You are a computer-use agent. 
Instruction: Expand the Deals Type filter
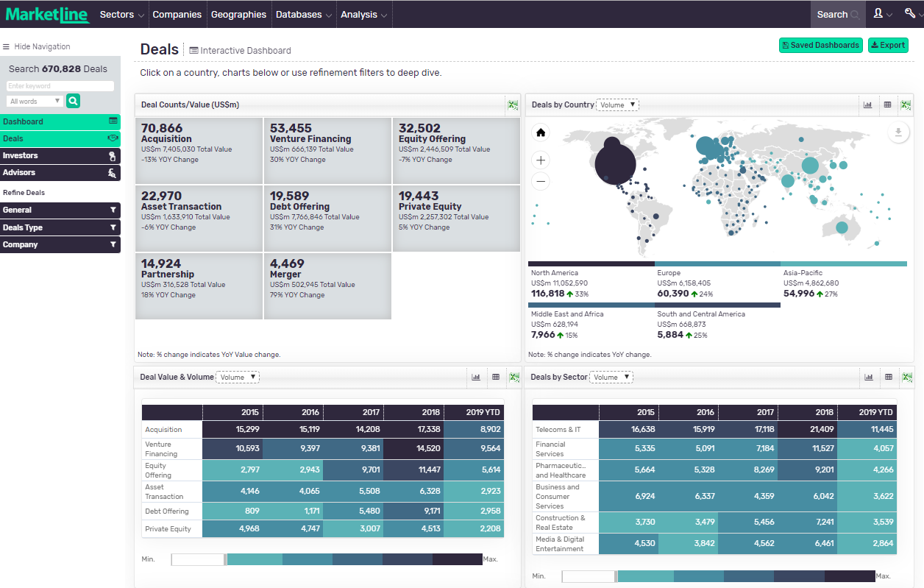pyautogui.click(x=60, y=227)
